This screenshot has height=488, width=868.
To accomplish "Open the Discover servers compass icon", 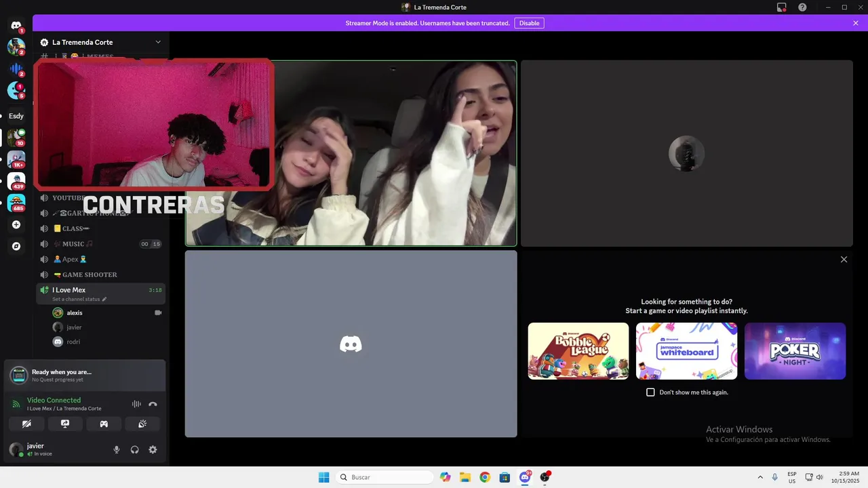I will [16, 246].
